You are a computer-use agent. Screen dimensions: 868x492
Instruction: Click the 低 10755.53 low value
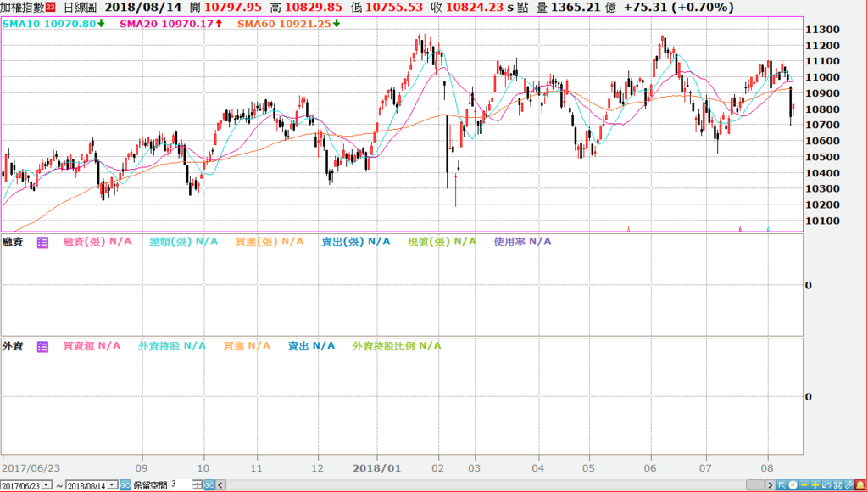pos(387,7)
